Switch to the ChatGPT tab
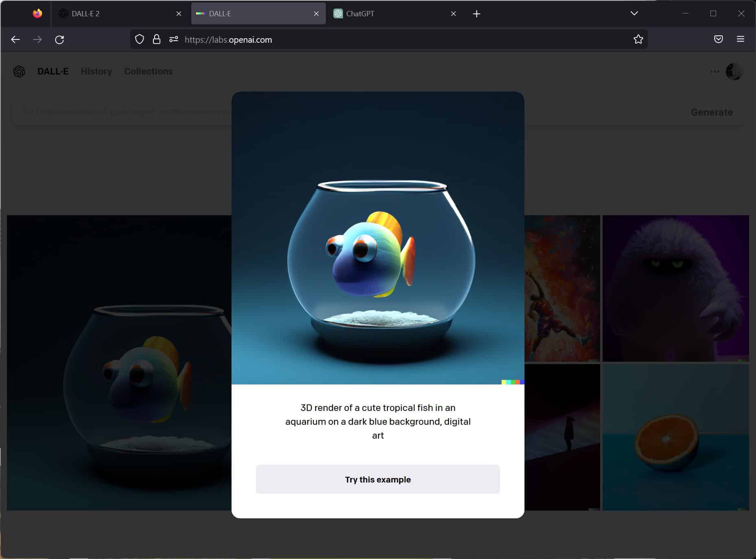The image size is (756, 559). coord(391,14)
